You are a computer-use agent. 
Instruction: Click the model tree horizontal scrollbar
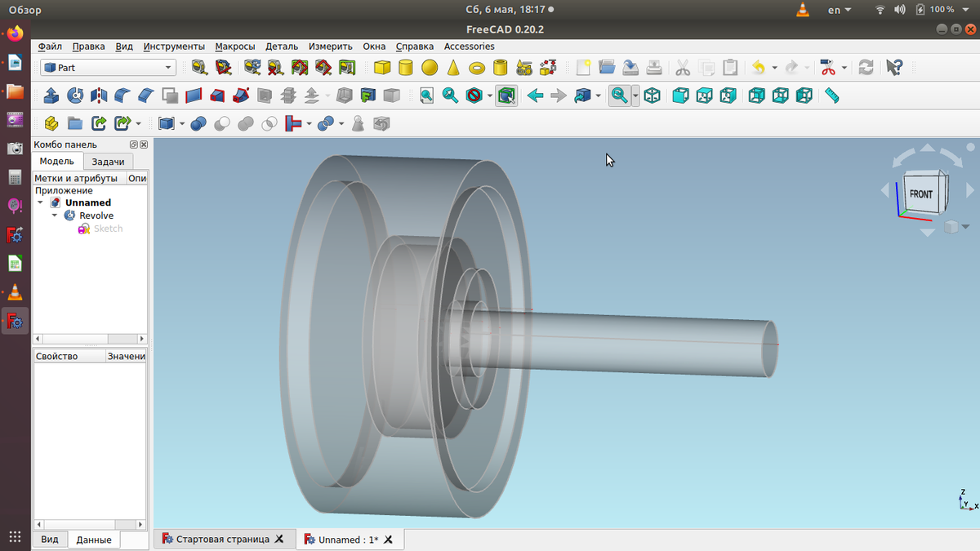tap(90, 339)
